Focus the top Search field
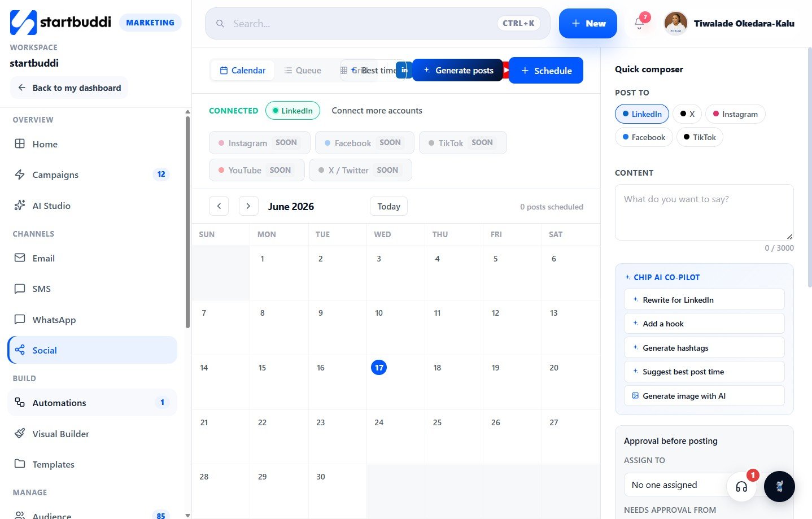812x519 pixels. tap(377, 24)
